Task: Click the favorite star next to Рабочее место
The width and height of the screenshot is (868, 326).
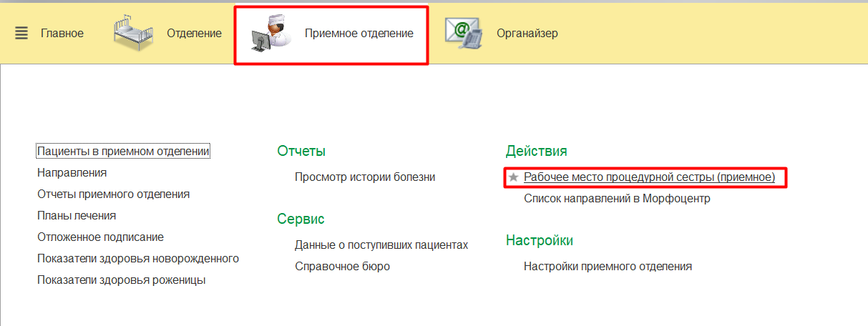Action: (x=513, y=177)
